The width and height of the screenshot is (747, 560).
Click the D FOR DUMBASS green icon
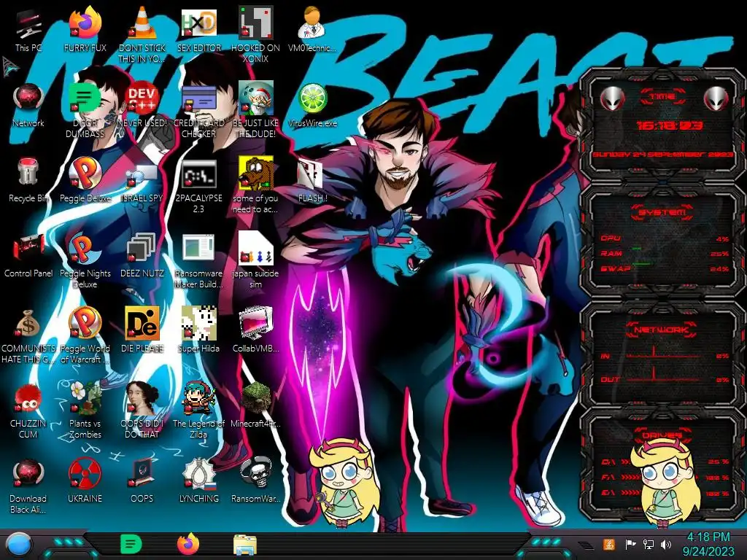click(x=85, y=99)
